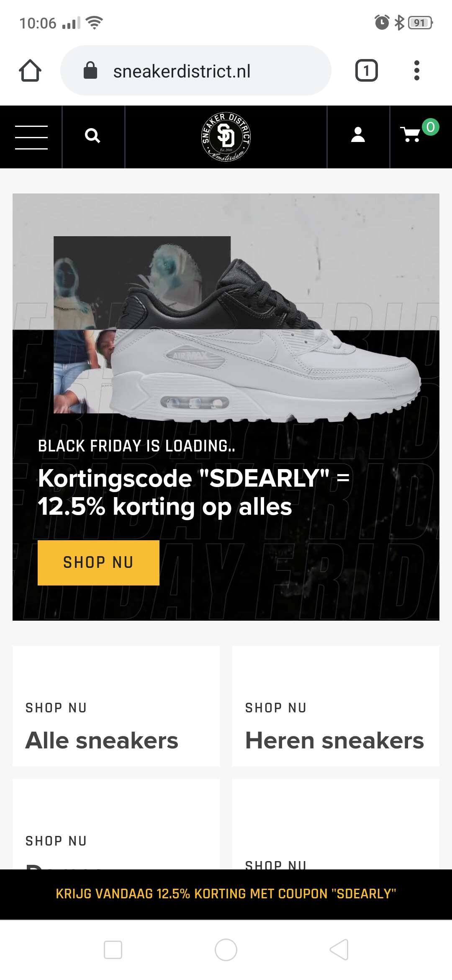Open Chrome's three-dot overflow menu
This screenshot has height=980, width=452.
[x=416, y=70]
